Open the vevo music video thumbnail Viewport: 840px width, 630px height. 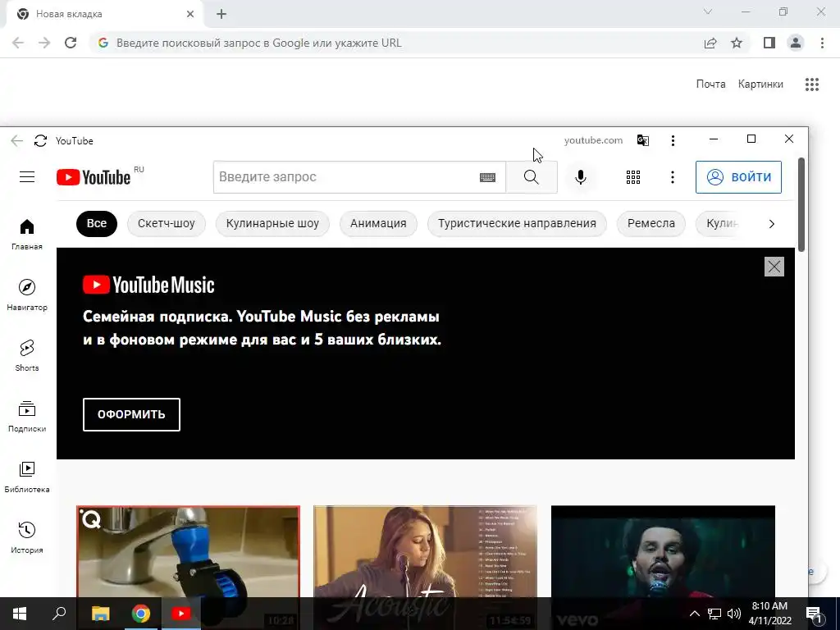pyautogui.click(x=663, y=551)
